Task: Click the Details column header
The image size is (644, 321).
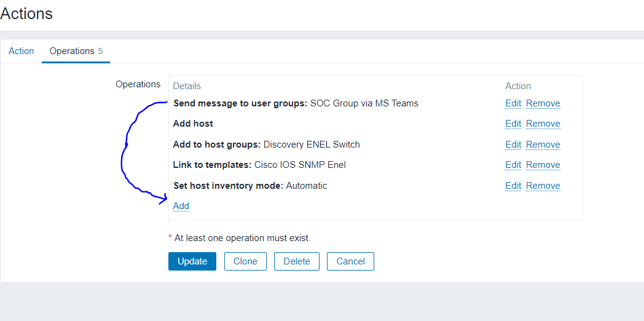Action: [187, 86]
